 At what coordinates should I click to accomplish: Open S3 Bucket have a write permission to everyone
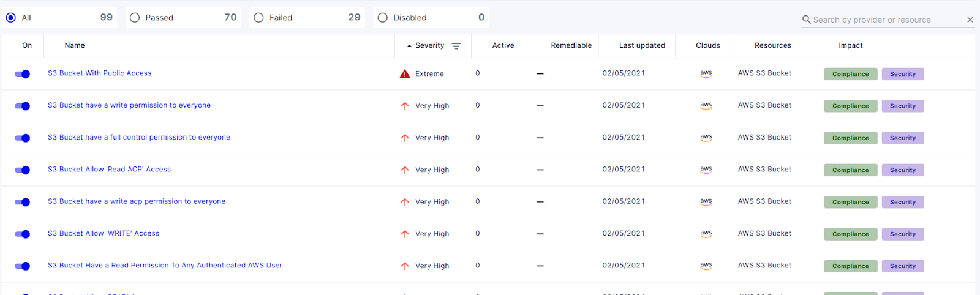(x=129, y=105)
